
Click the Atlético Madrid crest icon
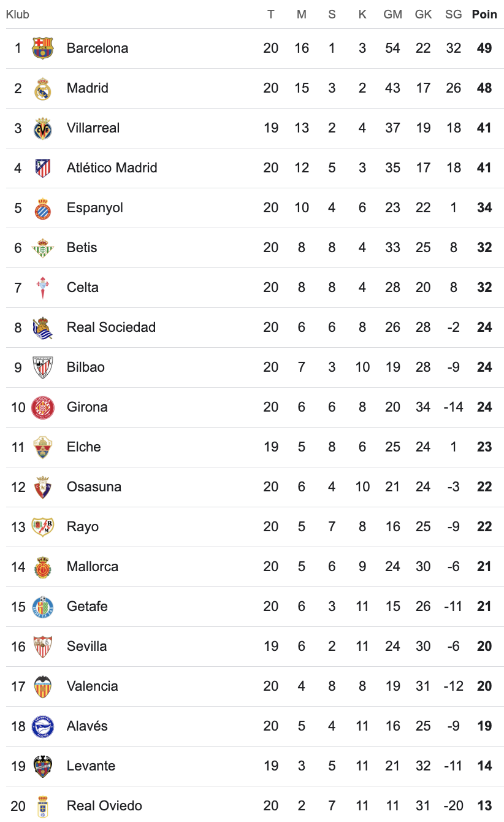pyautogui.click(x=42, y=168)
